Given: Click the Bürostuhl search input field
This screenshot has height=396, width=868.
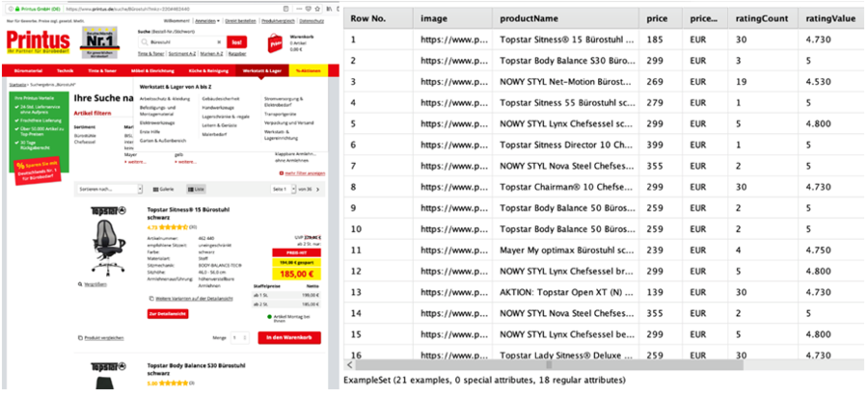Looking at the screenshot, I should (x=182, y=42).
